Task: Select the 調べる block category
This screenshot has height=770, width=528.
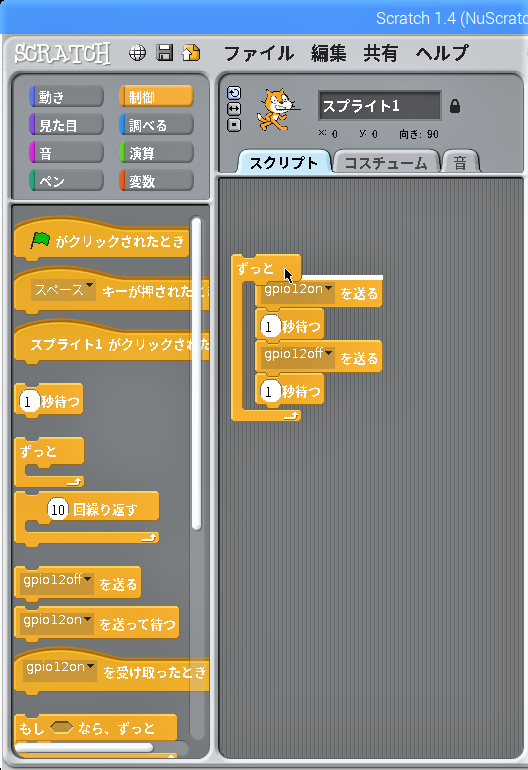Action: point(156,125)
